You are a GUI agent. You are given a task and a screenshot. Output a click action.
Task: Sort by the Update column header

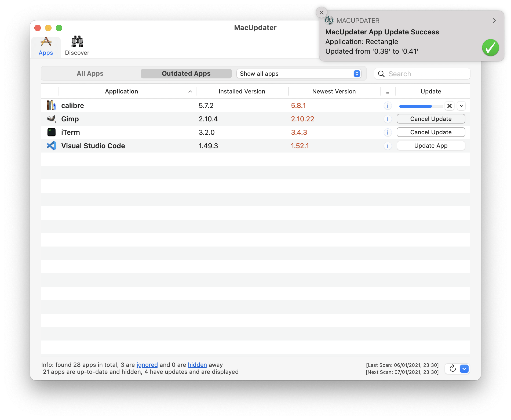[431, 92]
